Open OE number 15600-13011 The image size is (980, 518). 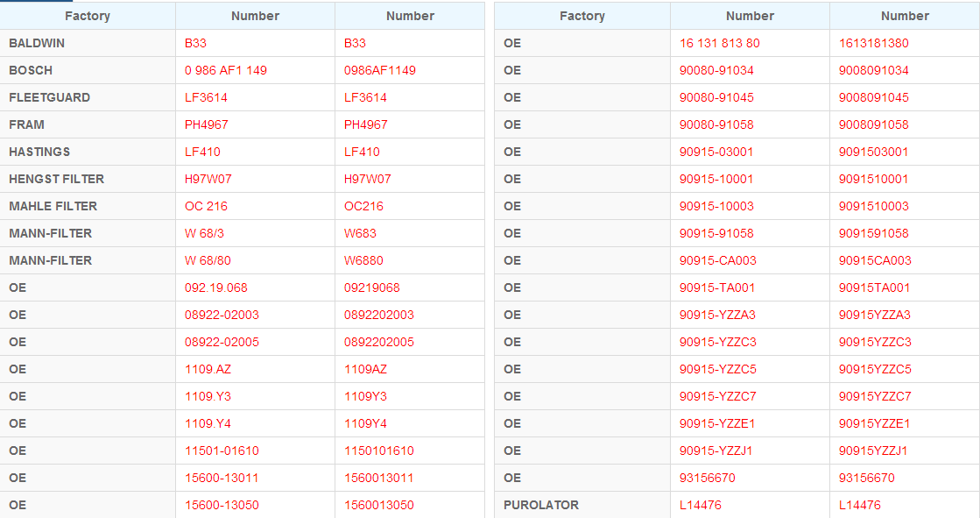tap(222, 478)
